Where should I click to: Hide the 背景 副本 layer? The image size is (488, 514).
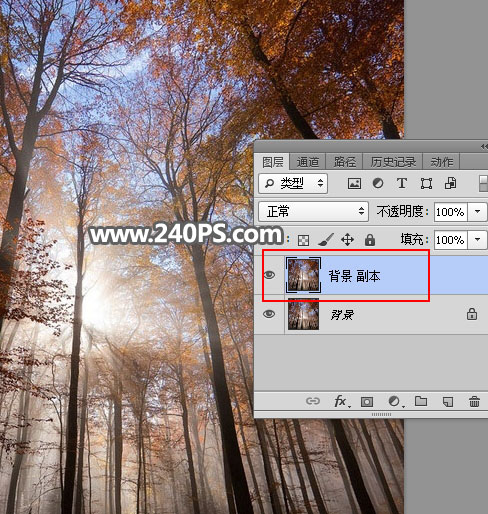tap(269, 275)
